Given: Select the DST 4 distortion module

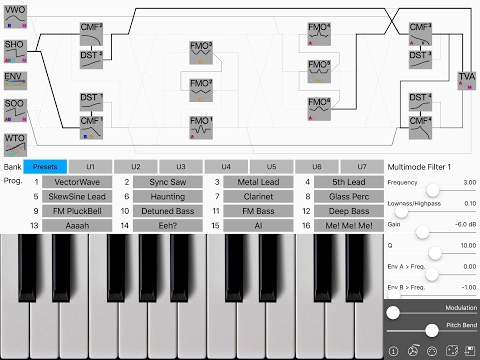Looking at the screenshot, I should coord(420,102).
